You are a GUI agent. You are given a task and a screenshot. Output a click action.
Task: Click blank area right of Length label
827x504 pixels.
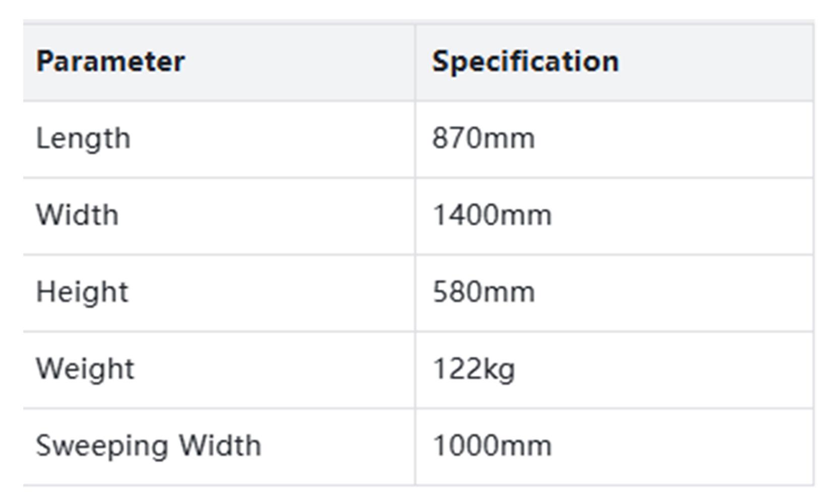click(x=272, y=139)
